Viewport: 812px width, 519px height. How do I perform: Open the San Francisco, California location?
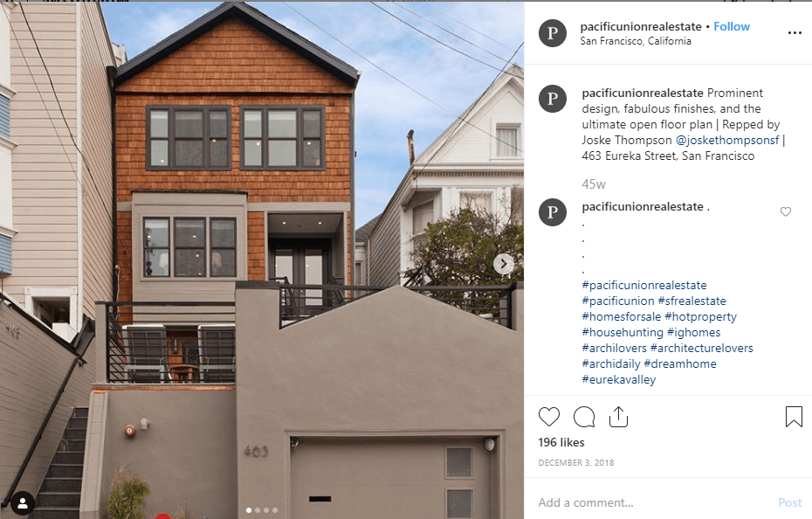point(636,41)
